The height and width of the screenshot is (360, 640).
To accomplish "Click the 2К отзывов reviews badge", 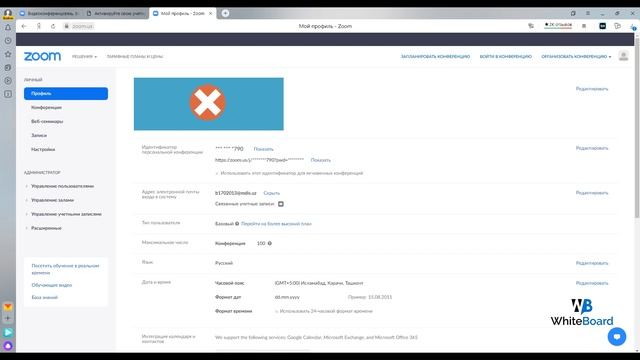I will (558, 25).
